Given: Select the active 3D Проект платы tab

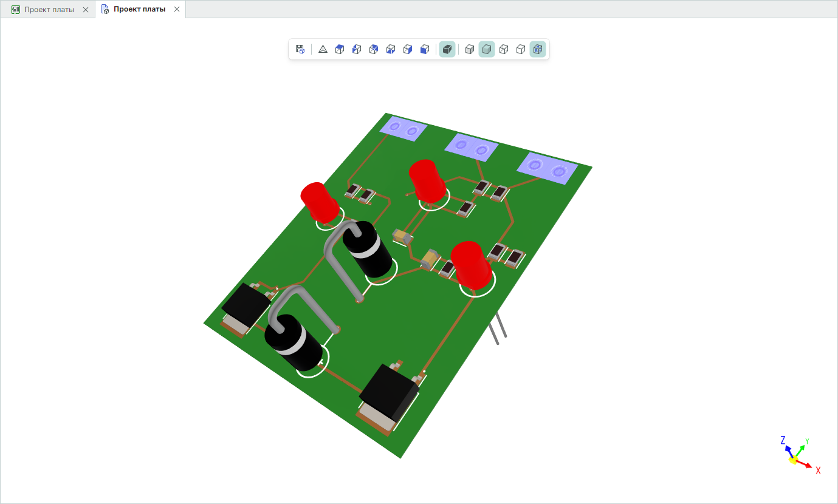Looking at the screenshot, I should (139, 10).
